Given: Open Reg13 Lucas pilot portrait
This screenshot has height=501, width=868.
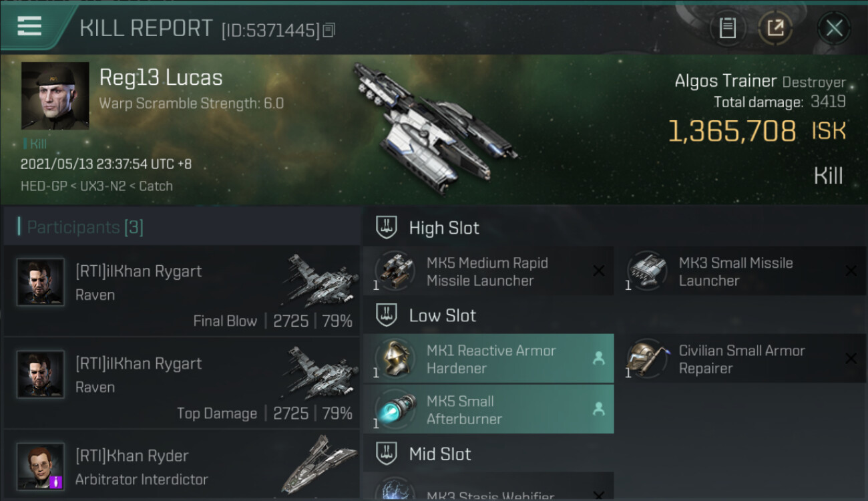Looking at the screenshot, I should (x=55, y=96).
